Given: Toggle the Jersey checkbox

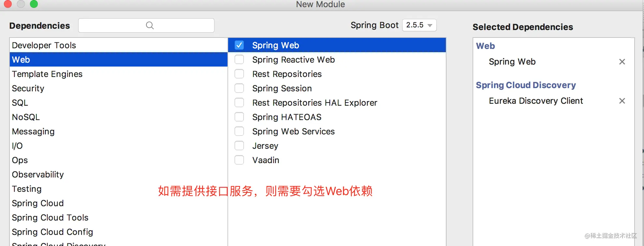Looking at the screenshot, I should tap(239, 146).
